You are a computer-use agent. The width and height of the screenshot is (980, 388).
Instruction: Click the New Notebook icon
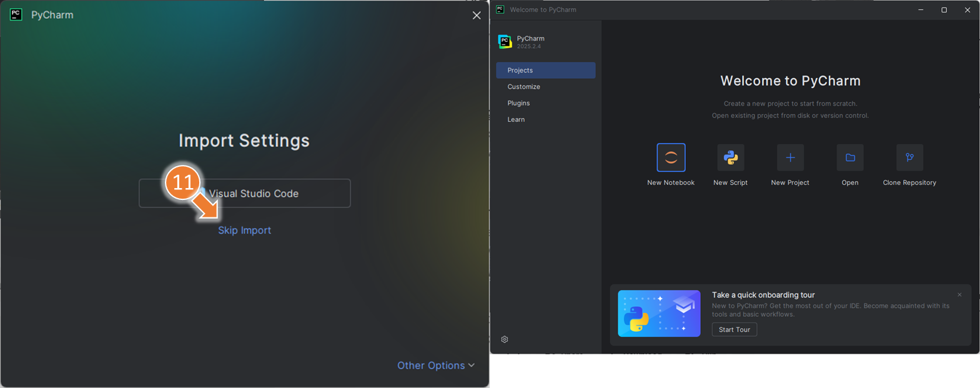tap(671, 157)
